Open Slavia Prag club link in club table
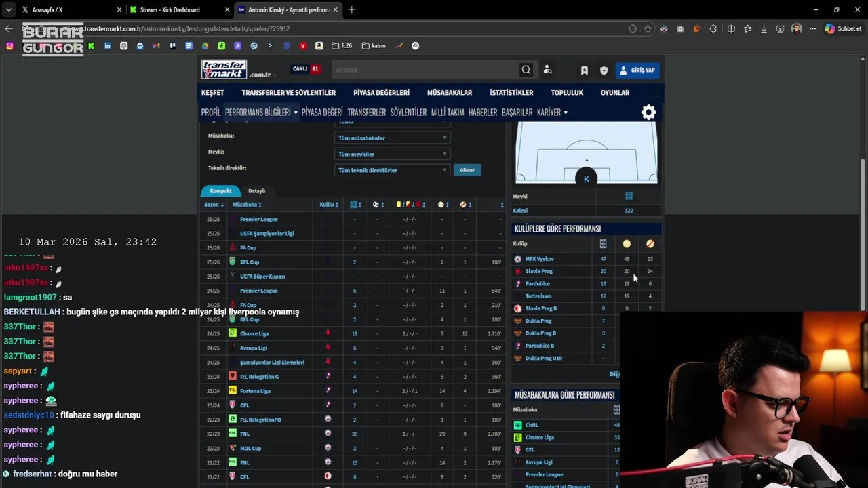Image resolution: width=868 pixels, height=488 pixels. point(538,271)
